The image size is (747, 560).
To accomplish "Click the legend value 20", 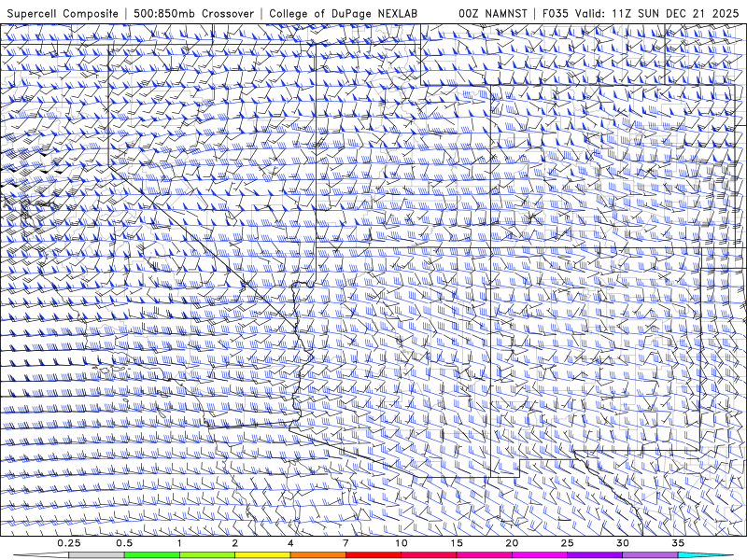I will 512,543.
